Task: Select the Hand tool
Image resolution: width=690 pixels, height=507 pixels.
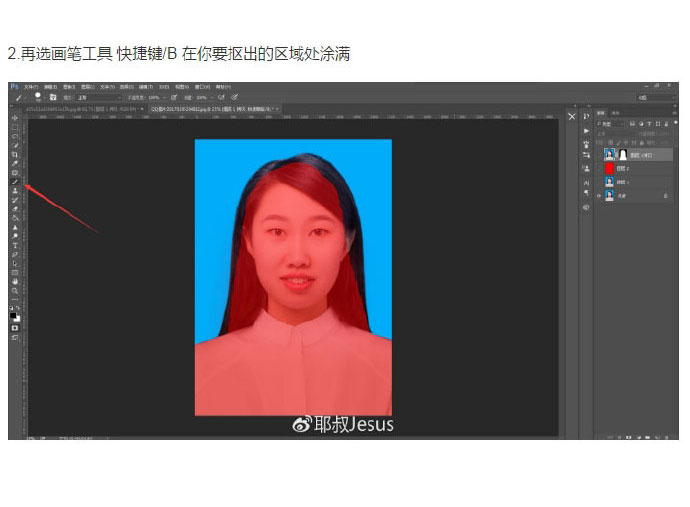Action: tap(15, 282)
